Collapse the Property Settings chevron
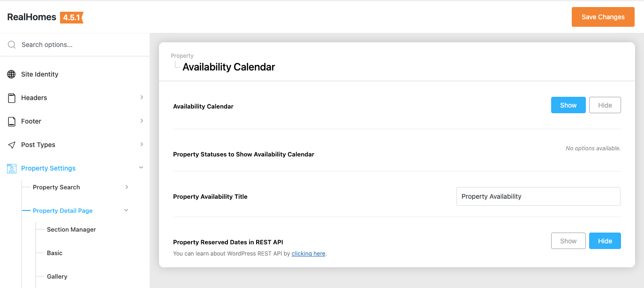Image resolution: width=644 pixels, height=288 pixels. coord(141,168)
